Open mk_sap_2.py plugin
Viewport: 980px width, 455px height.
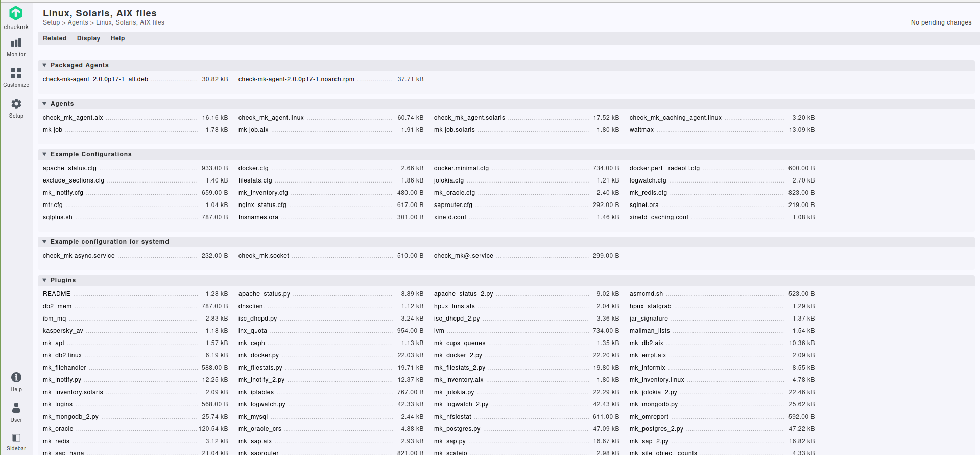tap(649, 441)
